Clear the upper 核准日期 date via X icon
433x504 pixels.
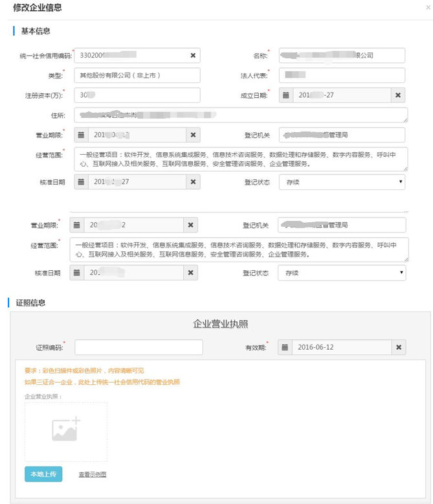(x=193, y=182)
